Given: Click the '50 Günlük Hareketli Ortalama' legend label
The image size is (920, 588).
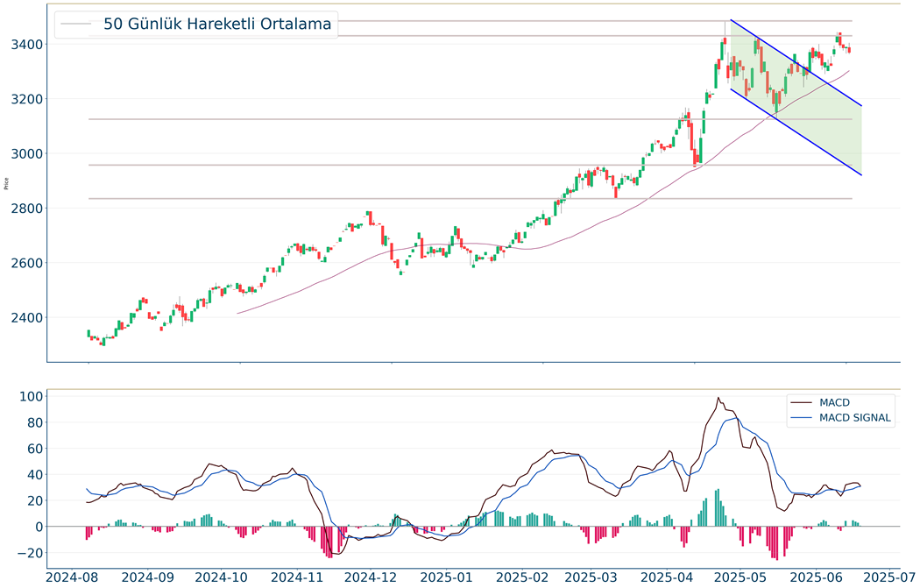Looking at the screenshot, I should point(217,24).
